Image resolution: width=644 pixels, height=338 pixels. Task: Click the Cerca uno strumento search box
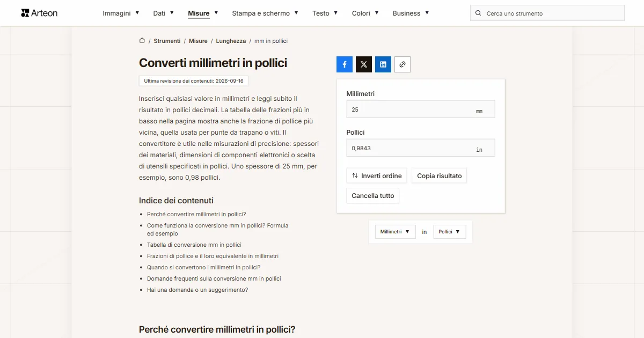tap(547, 13)
